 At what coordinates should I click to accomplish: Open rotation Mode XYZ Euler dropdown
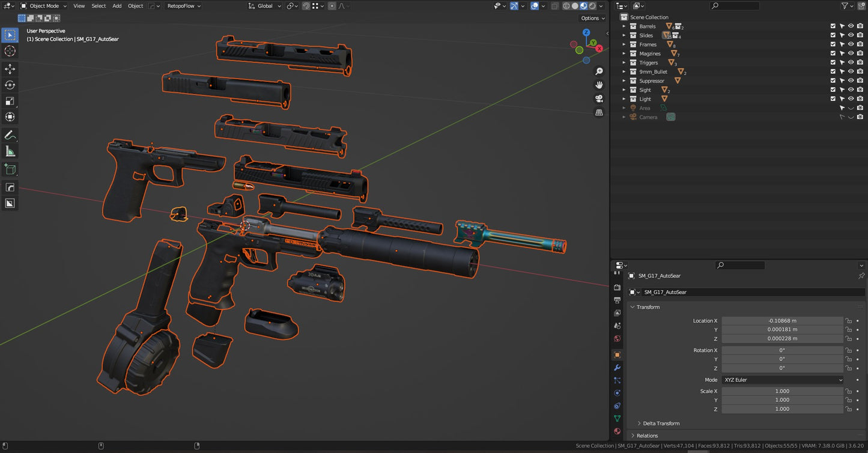point(782,380)
